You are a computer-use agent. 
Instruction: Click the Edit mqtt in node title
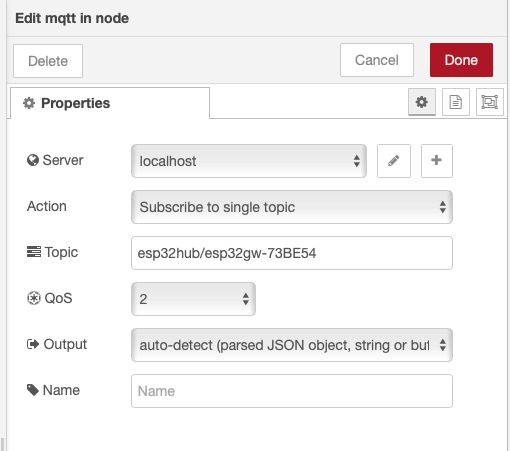72,18
